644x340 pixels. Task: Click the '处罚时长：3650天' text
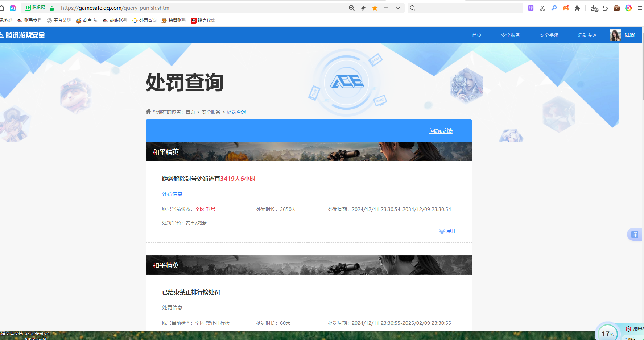[276, 209]
